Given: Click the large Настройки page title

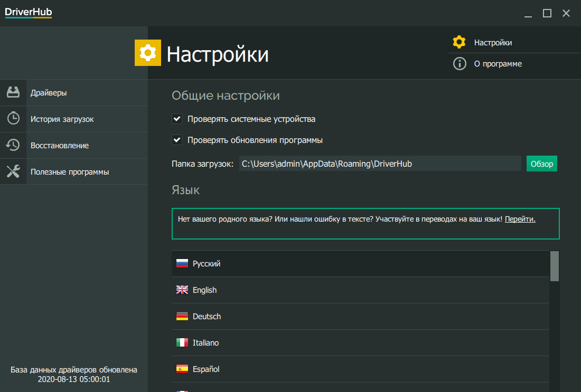Looking at the screenshot, I should point(218,54).
